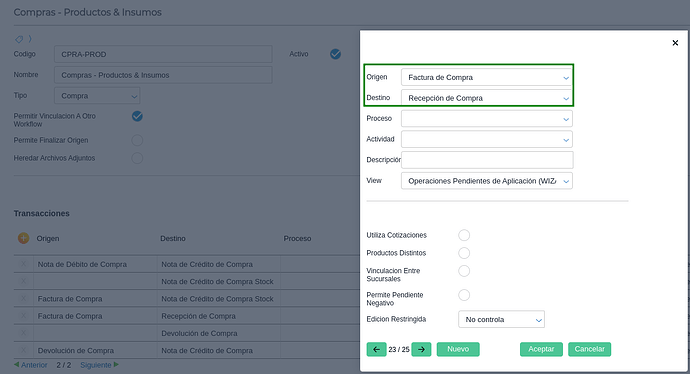The height and width of the screenshot is (374, 690).
Task: Toggle Vinculacion Entre Sucursales option
Action: 464,271
